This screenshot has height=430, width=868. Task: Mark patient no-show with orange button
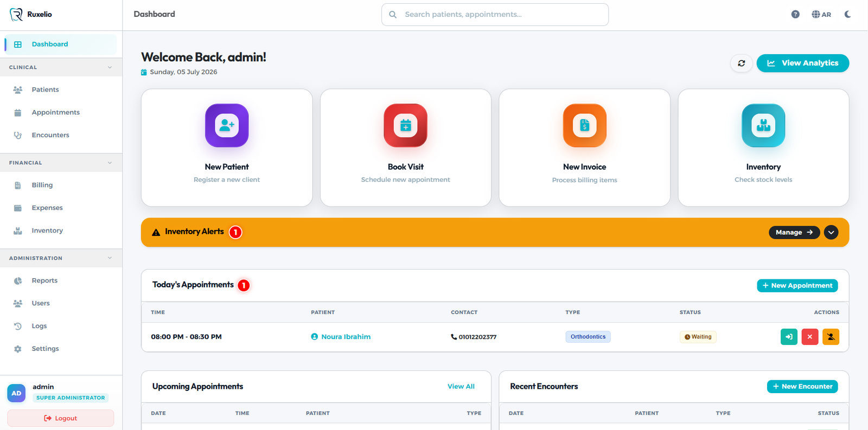tap(831, 337)
